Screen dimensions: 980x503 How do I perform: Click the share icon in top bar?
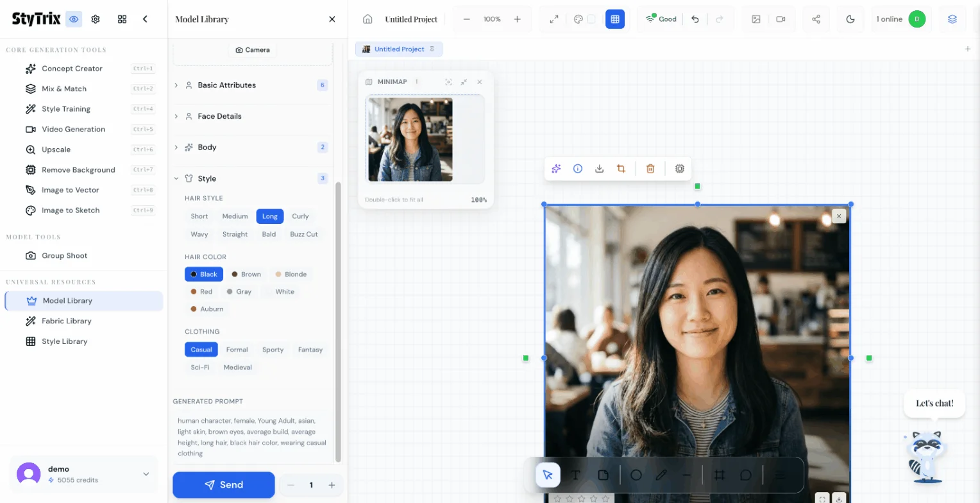tap(816, 19)
